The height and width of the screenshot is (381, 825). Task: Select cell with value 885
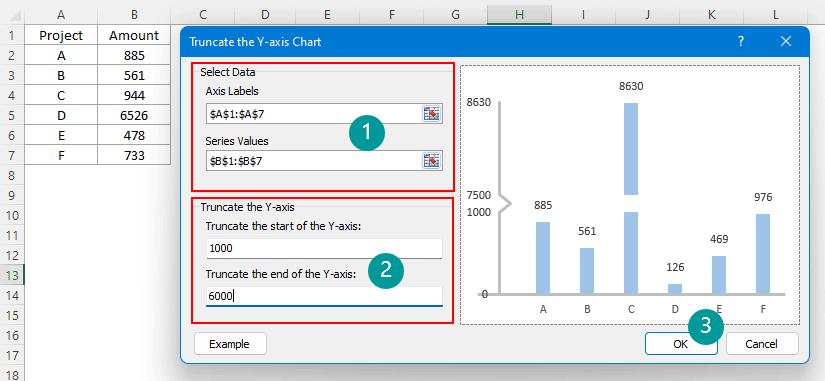(134, 55)
